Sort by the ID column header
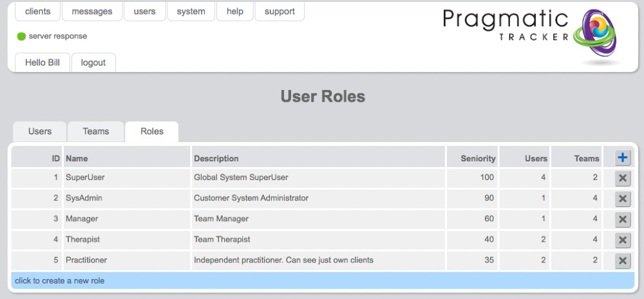 [37, 158]
